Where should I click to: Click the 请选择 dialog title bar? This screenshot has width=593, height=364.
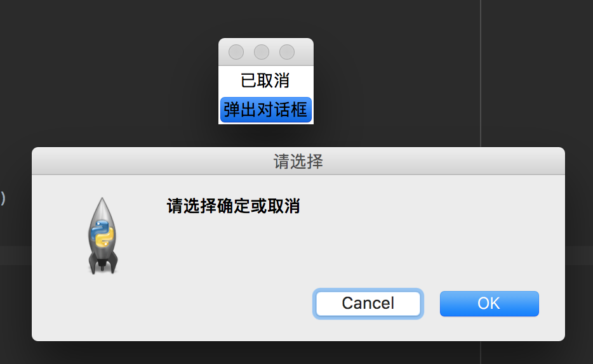tap(298, 161)
